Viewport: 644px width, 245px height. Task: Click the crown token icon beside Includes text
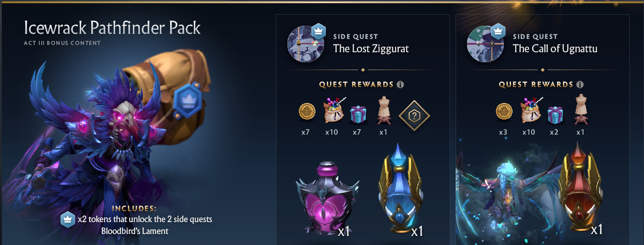click(68, 219)
